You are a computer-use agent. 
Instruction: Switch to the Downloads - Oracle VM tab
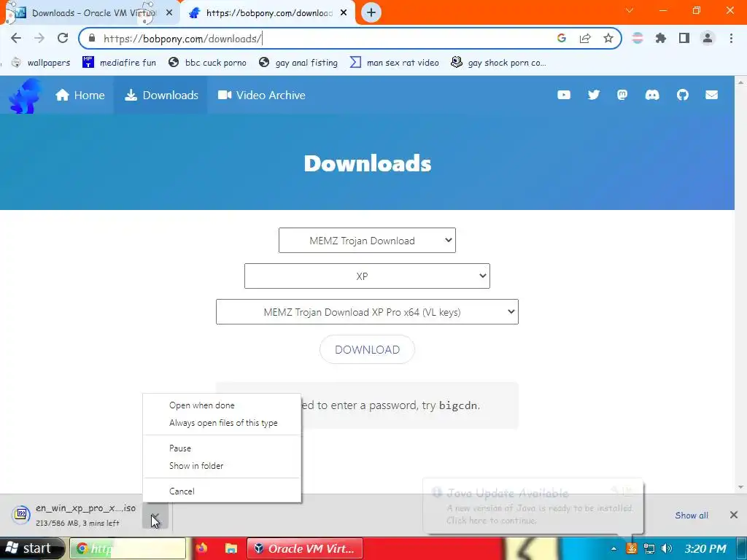tap(90, 13)
